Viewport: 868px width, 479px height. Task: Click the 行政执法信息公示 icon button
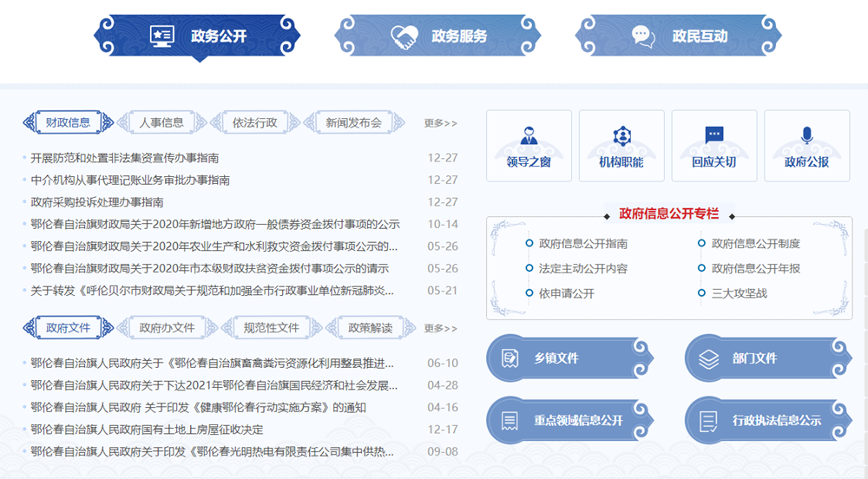coord(708,421)
